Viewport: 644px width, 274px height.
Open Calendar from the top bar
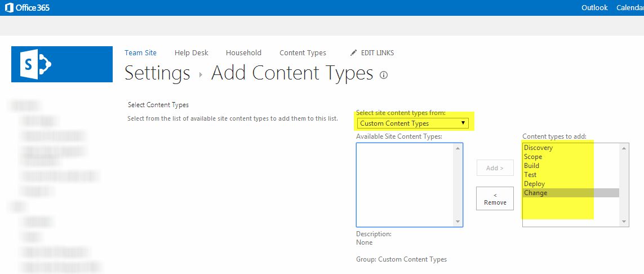click(629, 8)
